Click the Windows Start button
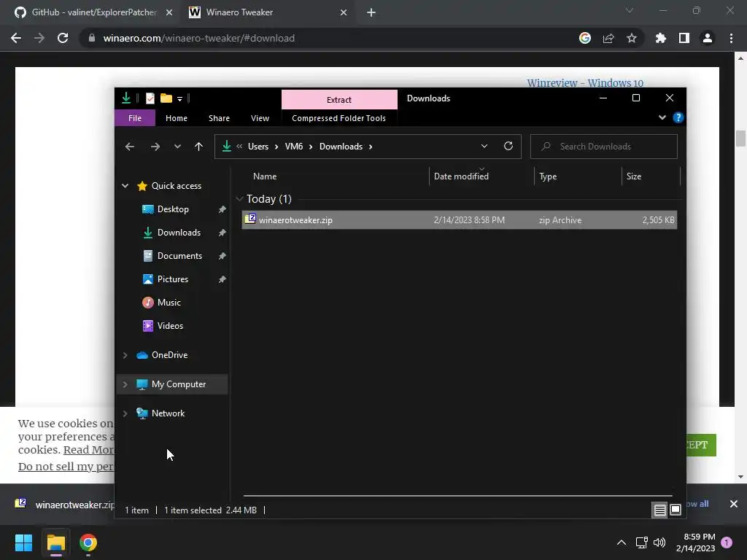This screenshot has width=747, height=560. (23, 542)
